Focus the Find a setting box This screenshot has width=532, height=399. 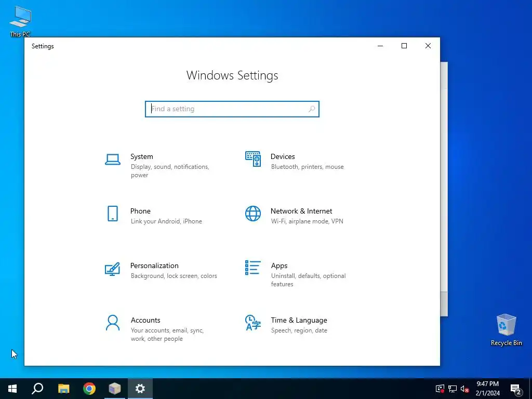click(x=232, y=109)
